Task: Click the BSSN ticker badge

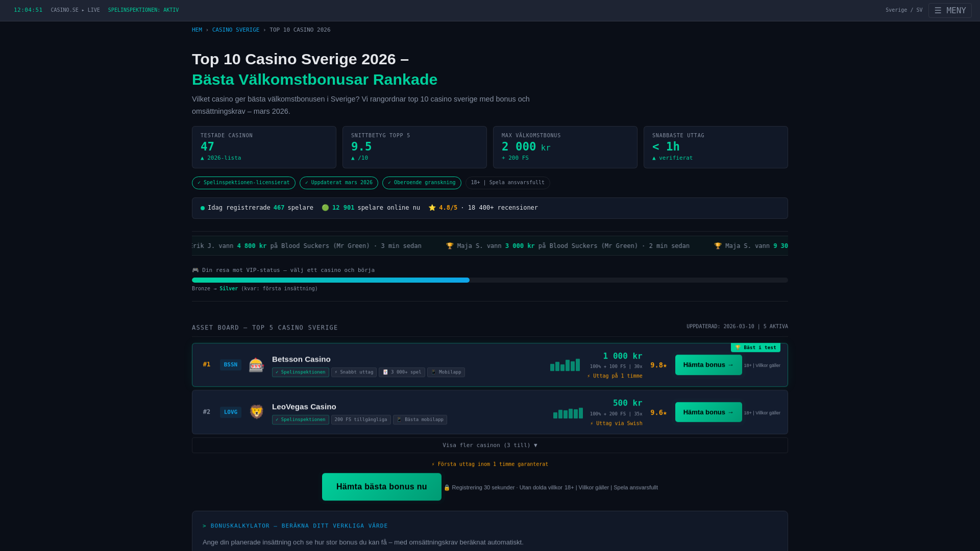Action: [231, 365]
